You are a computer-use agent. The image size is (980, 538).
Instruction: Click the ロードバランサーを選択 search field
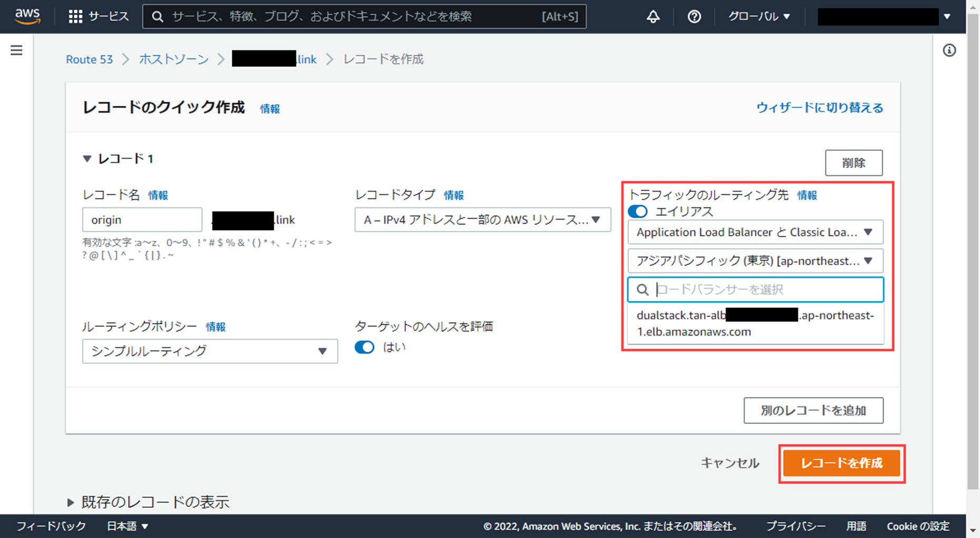click(x=755, y=290)
